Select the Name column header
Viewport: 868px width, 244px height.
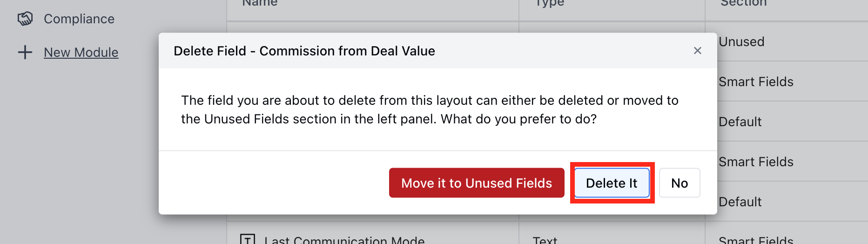pos(260,3)
